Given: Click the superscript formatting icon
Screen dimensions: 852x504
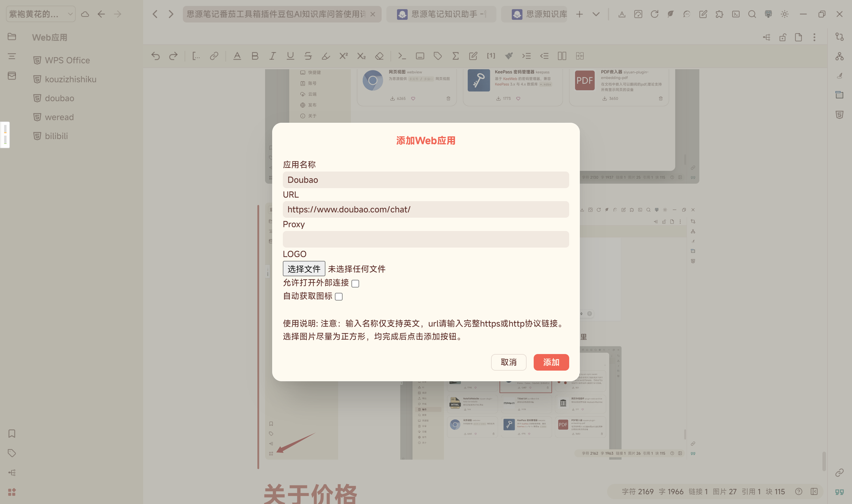Looking at the screenshot, I should [344, 56].
